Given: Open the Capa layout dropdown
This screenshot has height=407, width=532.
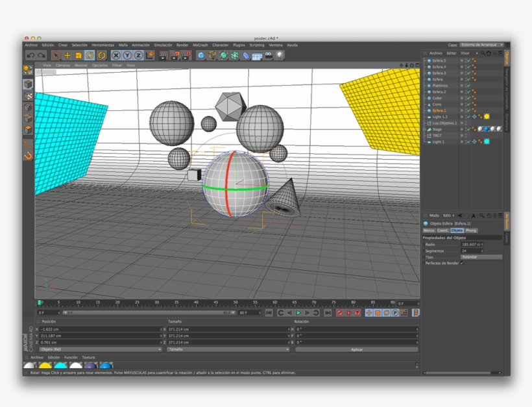Looking at the screenshot, I should (x=481, y=45).
